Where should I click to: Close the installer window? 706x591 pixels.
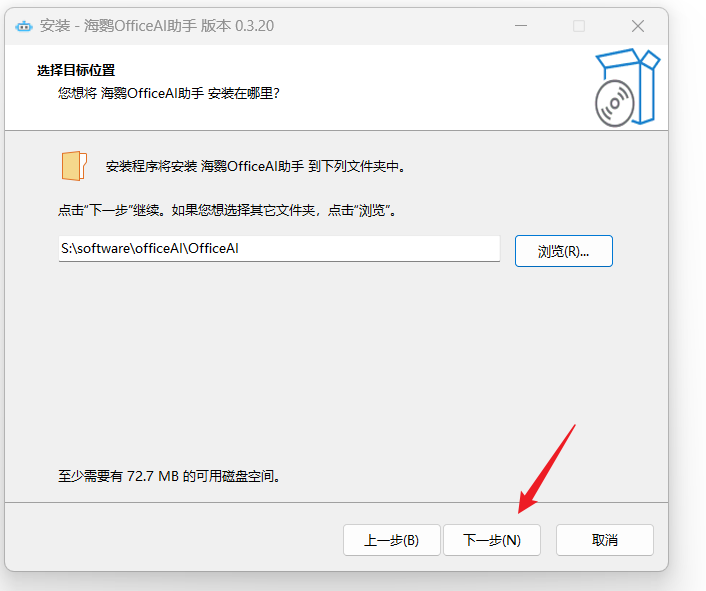[638, 26]
